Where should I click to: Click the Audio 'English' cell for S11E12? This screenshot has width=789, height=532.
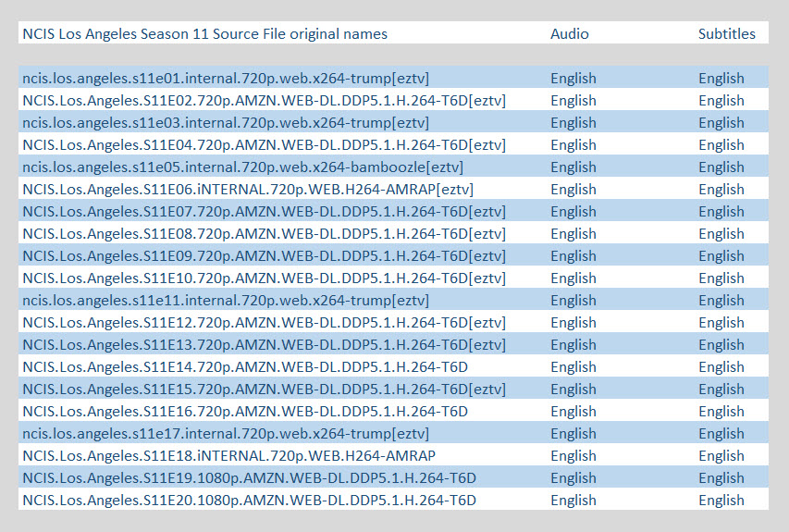pyautogui.click(x=573, y=323)
